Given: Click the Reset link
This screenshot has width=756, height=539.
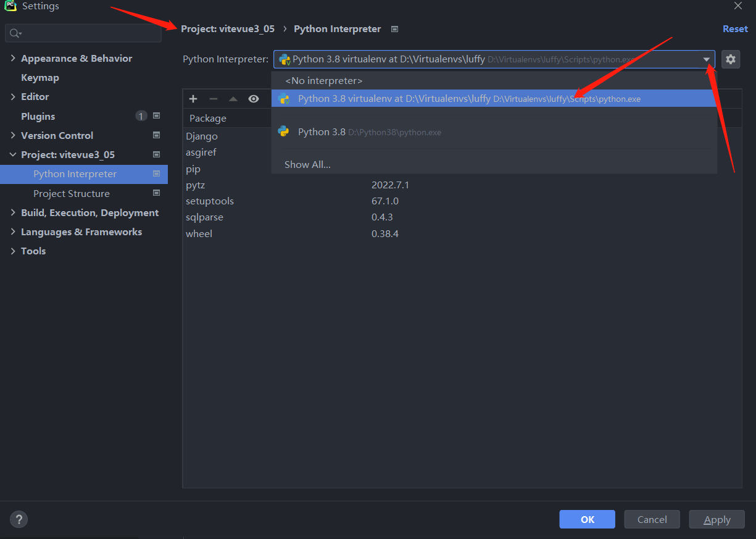Looking at the screenshot, I should pyautogui.click(x=735, y=29).
